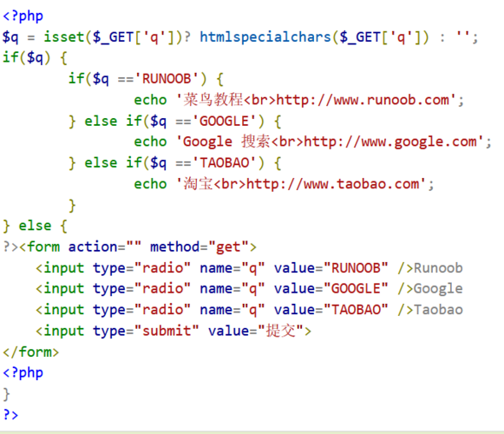
Task: Click the radio input line with value "RUNOOB"
Action: [x=249, y=268]
